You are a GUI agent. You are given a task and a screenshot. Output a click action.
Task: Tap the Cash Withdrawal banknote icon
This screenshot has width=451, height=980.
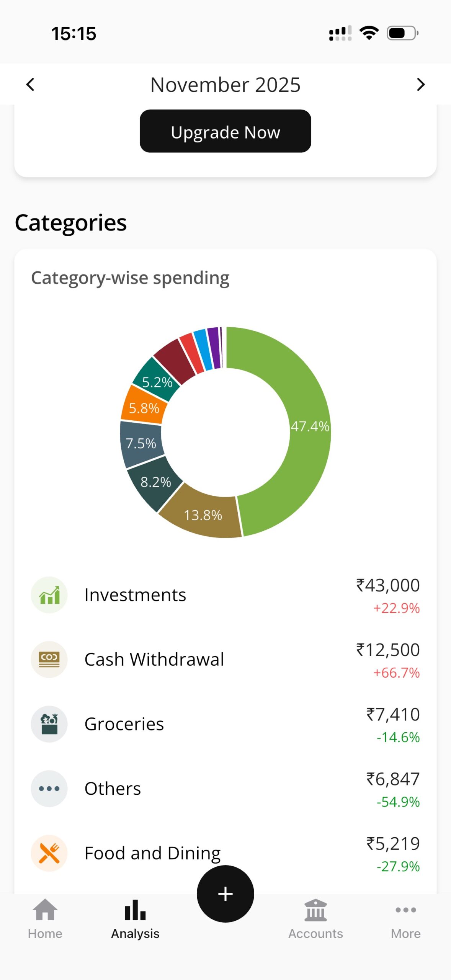click(49, 659)
